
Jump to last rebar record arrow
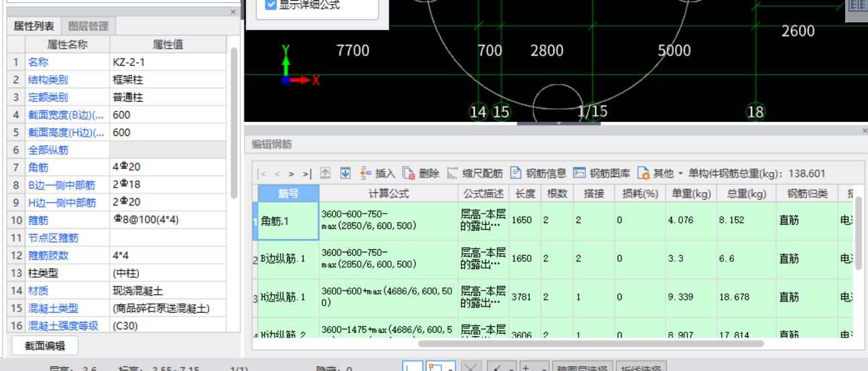click(x=307, y=173)
